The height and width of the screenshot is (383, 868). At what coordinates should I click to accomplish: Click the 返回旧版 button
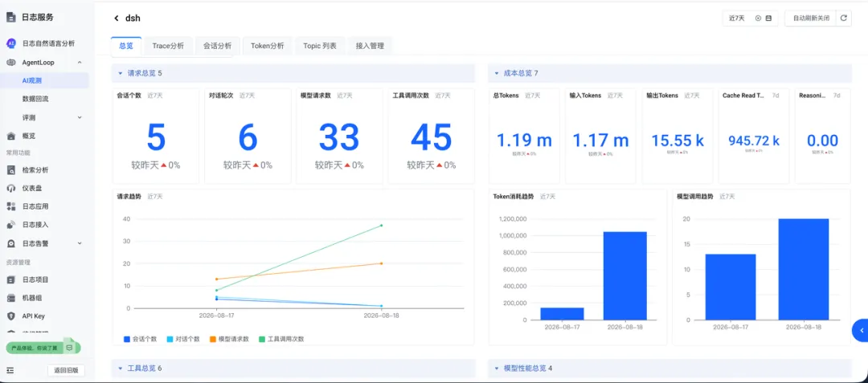click(66, 370)
